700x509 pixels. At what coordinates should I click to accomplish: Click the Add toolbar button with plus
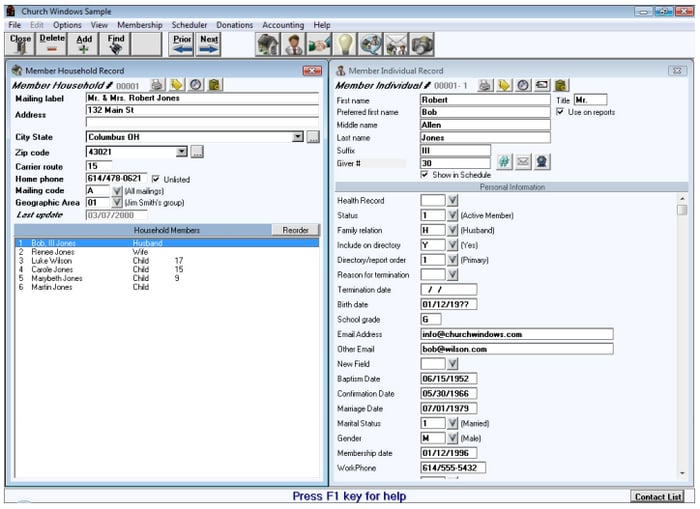tap(84, 44)
